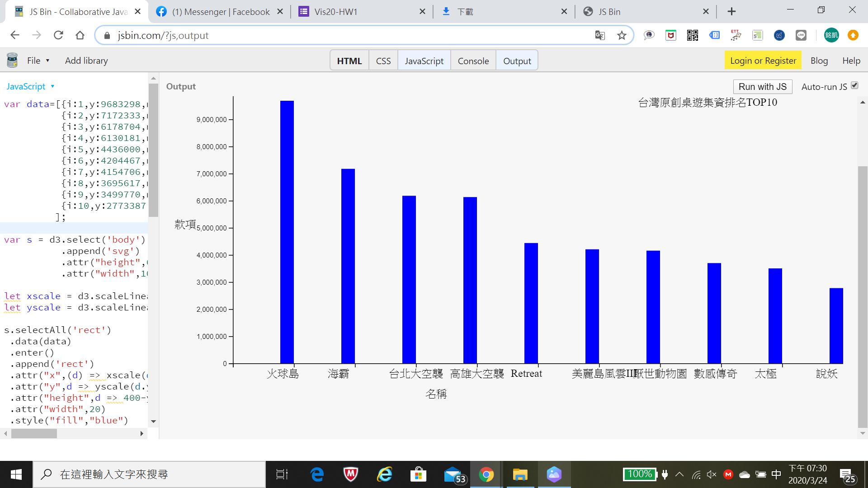Click the 海霸 axis label
The width and height of the screenshot is (868, 488).
(339, 374)
